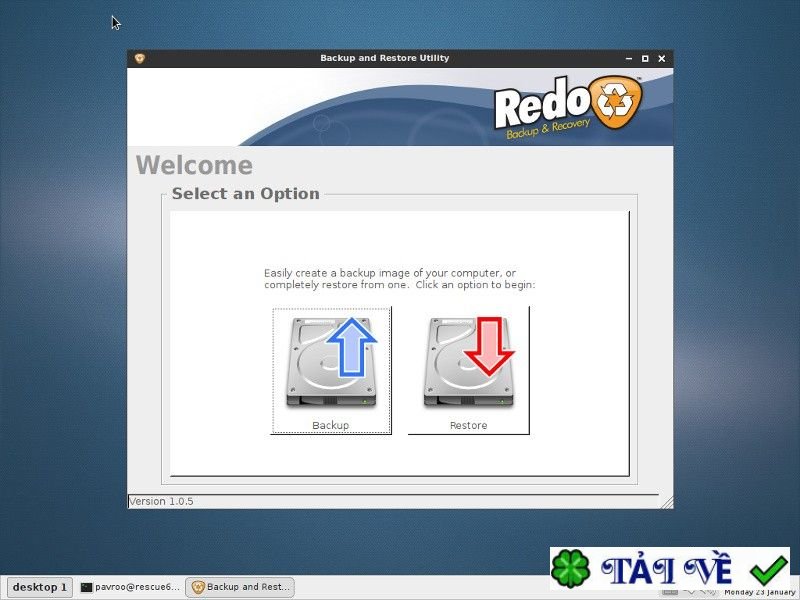Select the Restore hard drive icon
This screenshot has height=600, width=800.
(468, 358)
